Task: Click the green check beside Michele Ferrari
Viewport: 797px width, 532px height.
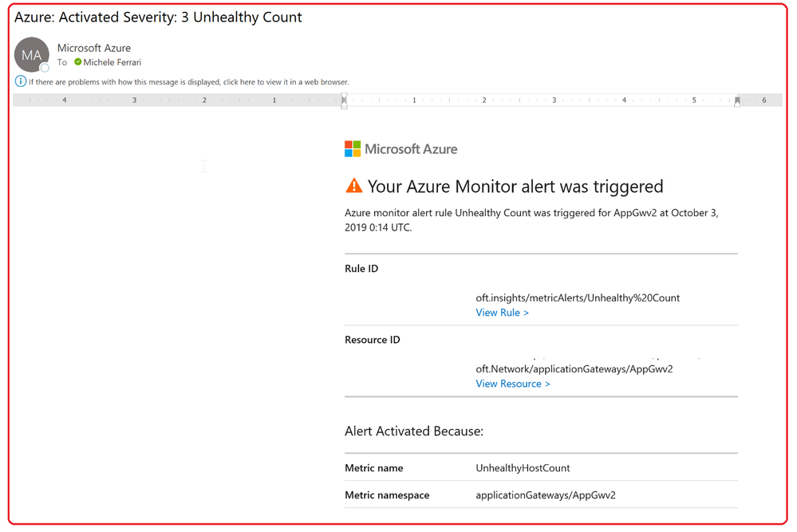Action: 77,62
